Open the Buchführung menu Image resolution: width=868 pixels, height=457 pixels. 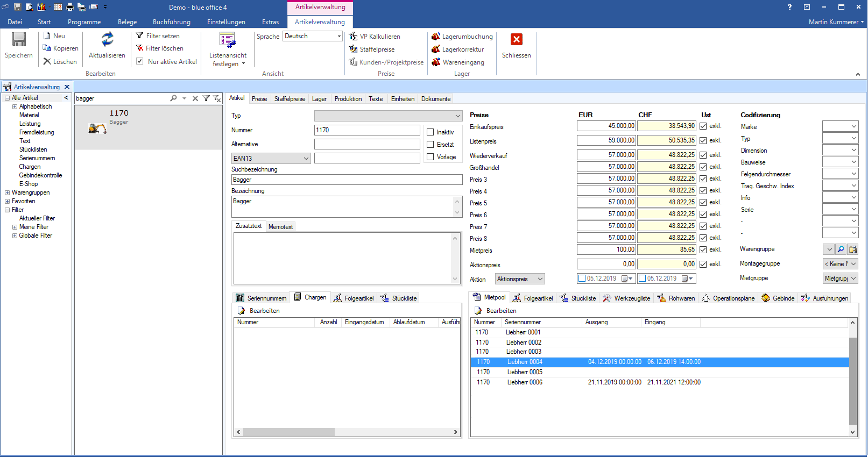click(x=171, y=22)
